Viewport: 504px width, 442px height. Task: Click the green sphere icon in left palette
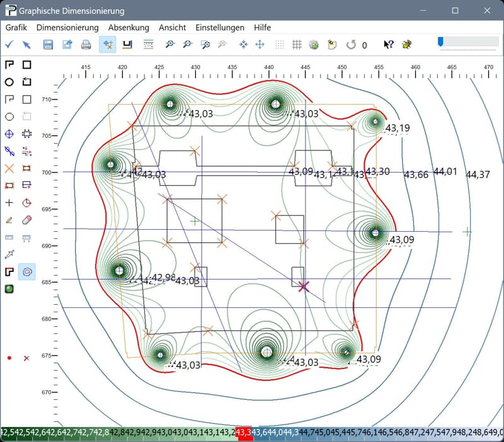point(9,289)
